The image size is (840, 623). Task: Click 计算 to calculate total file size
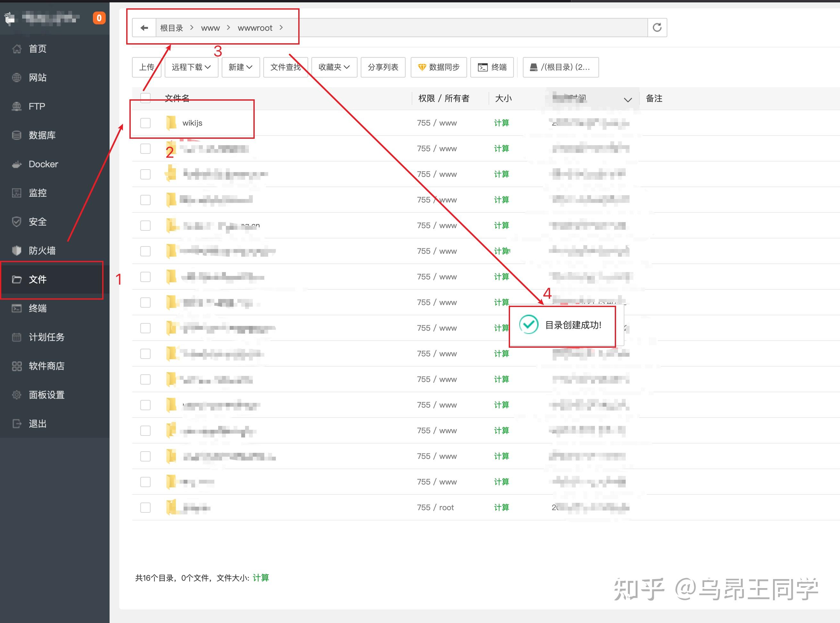[x=261, y=578]
